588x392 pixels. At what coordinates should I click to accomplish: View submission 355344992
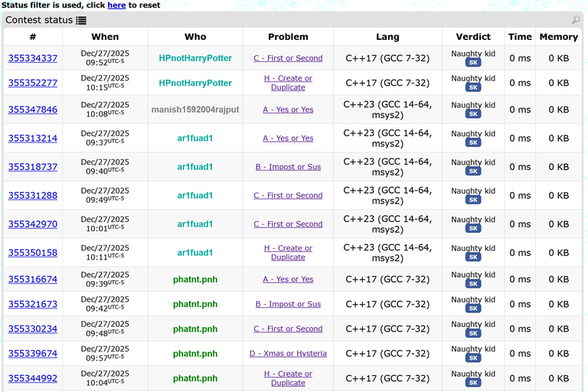coord(33,378)
